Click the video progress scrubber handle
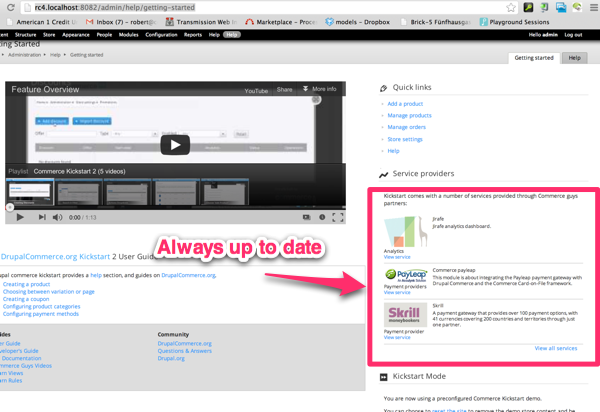Screen dimensions: 600x412 pos(10,207)
